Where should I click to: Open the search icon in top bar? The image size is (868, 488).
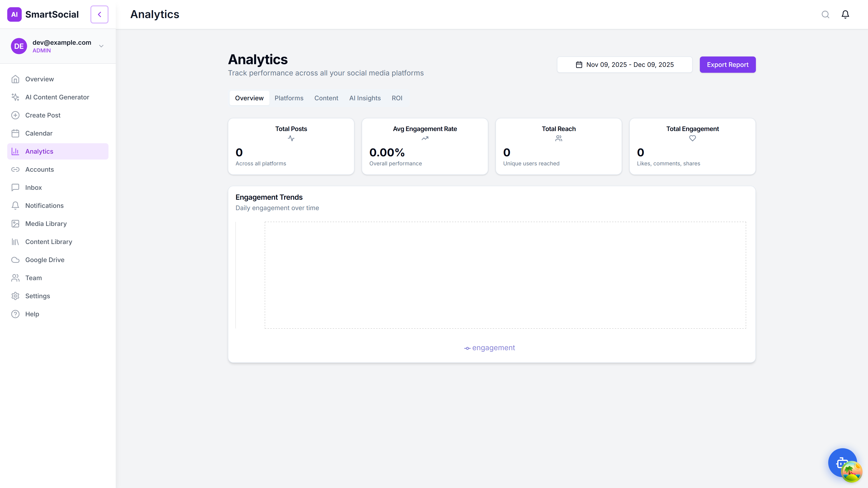click(x=825, y=14)
